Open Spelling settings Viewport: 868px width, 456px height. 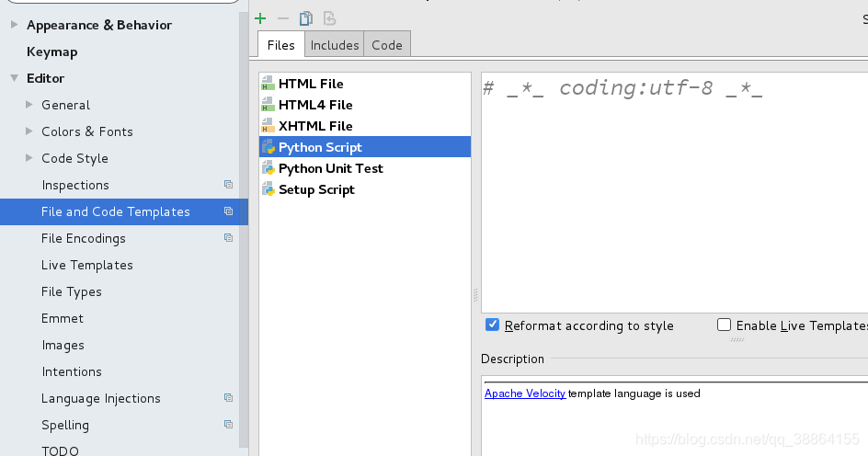tap(64, 425)
